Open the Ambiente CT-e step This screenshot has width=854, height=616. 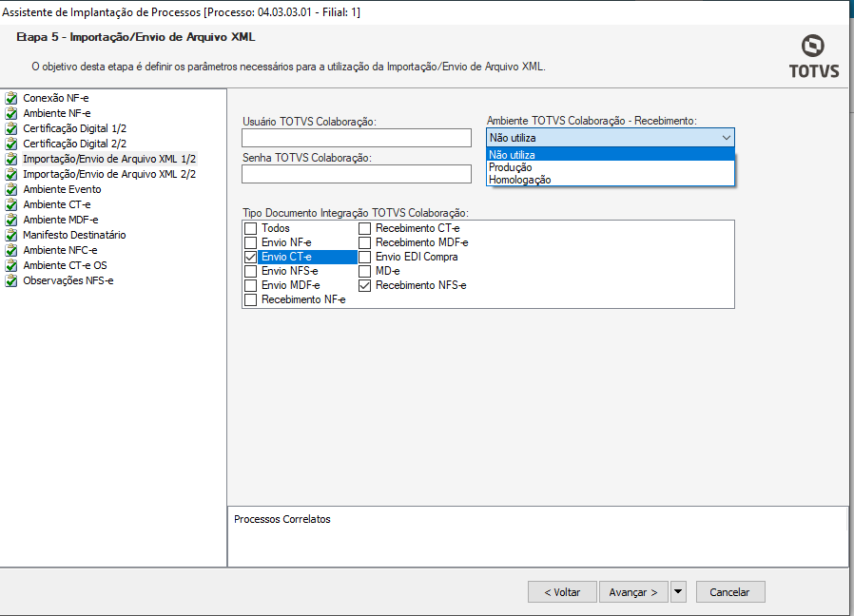pos(57,204)
